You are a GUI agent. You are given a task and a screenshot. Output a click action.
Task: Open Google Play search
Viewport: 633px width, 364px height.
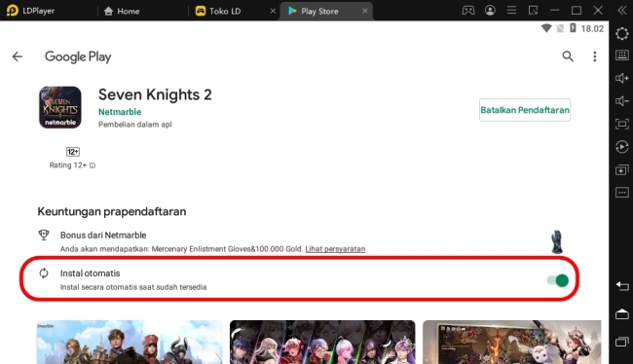pyautogui.click(x=568, y=56)
